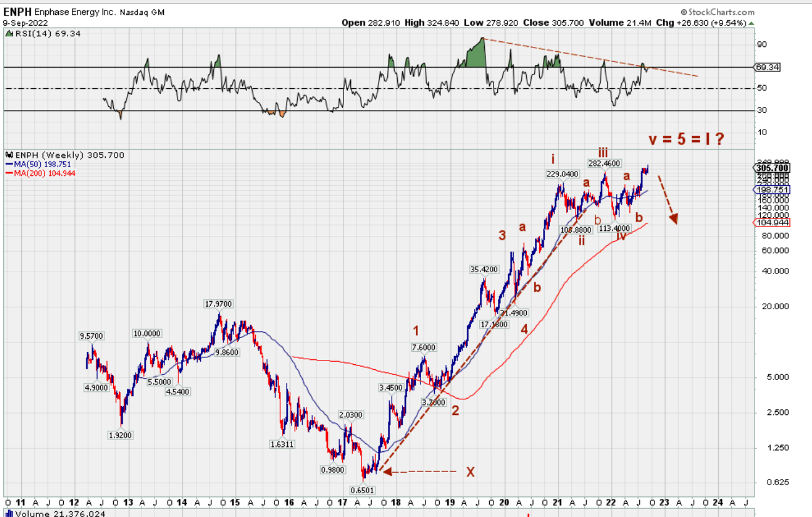812x517 pixels.
Task: Click year 18 on the time axis
Action: coord(395,503)
